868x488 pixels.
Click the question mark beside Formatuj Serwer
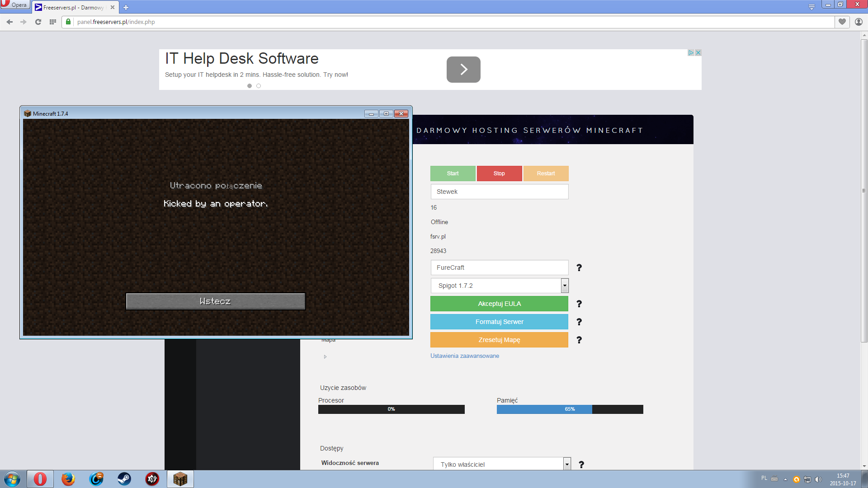pyautogui.click(x=579, y=322)
